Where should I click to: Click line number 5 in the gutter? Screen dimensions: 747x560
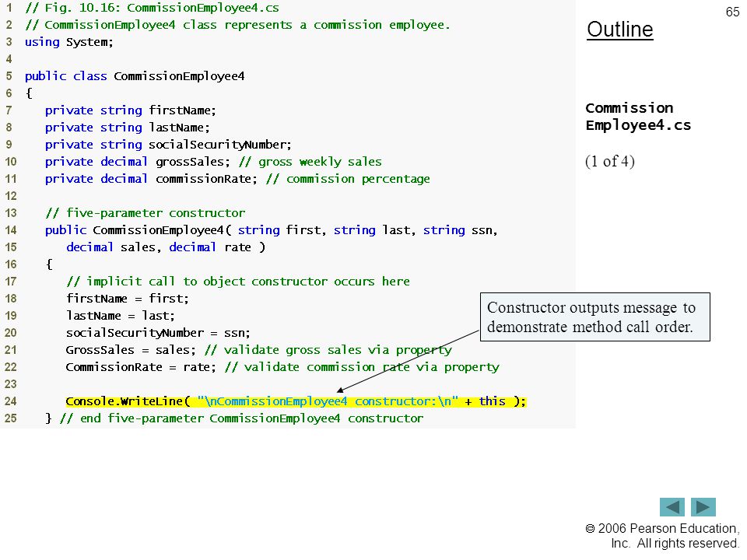click(9, 76)
